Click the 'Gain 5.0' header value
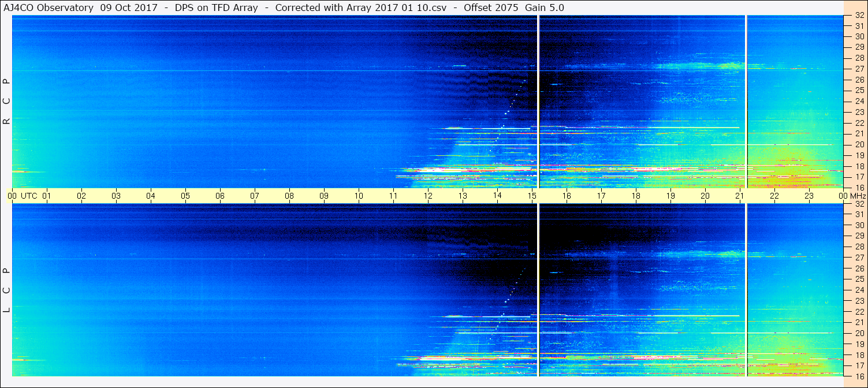This screenshot has width=868, height=388. point(544,8)
